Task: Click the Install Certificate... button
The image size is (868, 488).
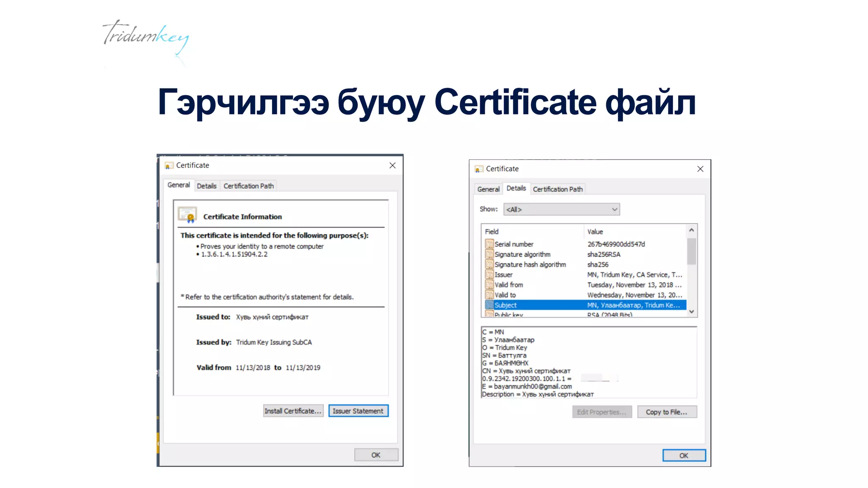Action: coord(293,411)
